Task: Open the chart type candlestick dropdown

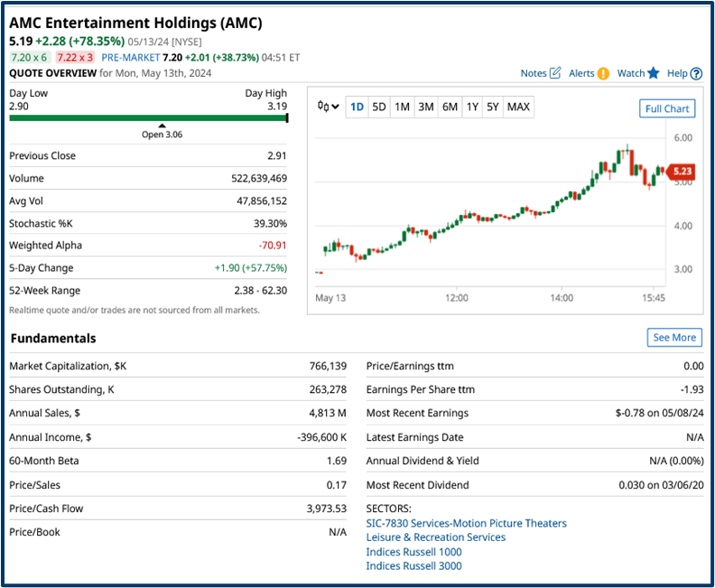Action: (329, 107)
